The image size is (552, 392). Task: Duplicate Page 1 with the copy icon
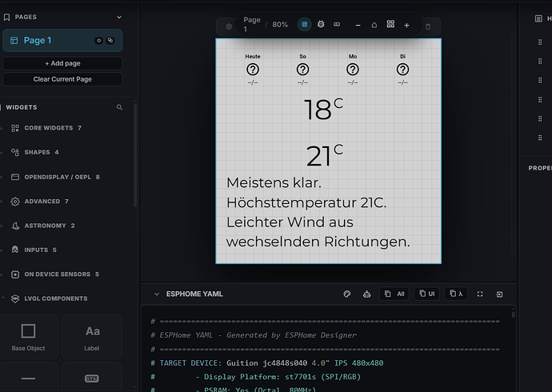click(110, 41)
